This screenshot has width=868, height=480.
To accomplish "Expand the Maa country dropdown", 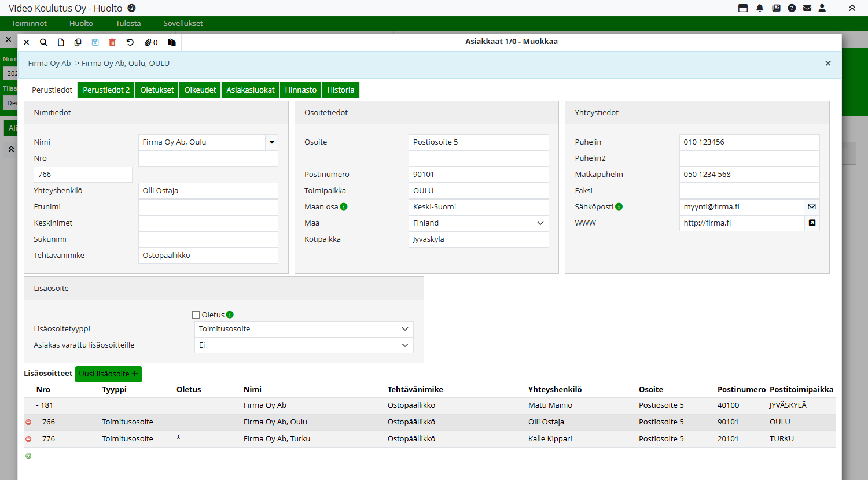I will [x=540, y=223].
